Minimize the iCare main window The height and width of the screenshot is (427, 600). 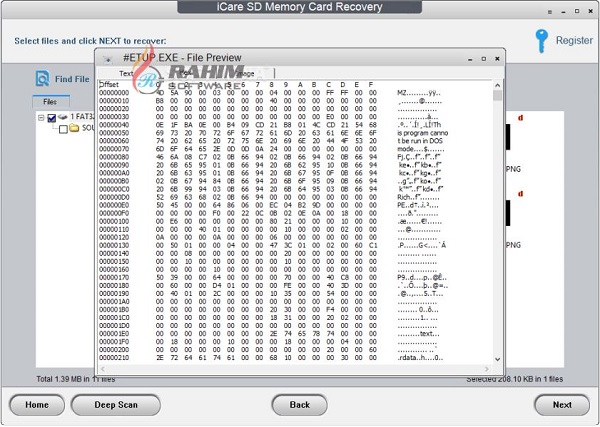click(x=563, y=12)
